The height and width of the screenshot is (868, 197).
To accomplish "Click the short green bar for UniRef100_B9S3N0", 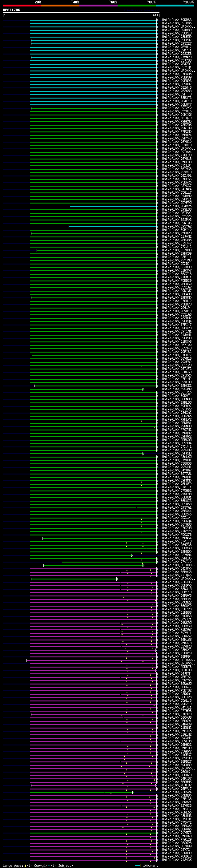I will click(x=87, y=389).
